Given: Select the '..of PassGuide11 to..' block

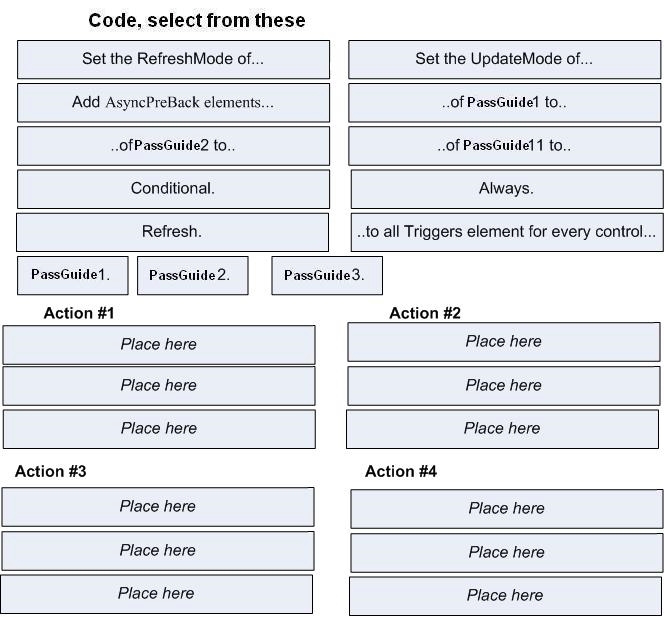Looking at the screenshot, I should tap(504, 146).
